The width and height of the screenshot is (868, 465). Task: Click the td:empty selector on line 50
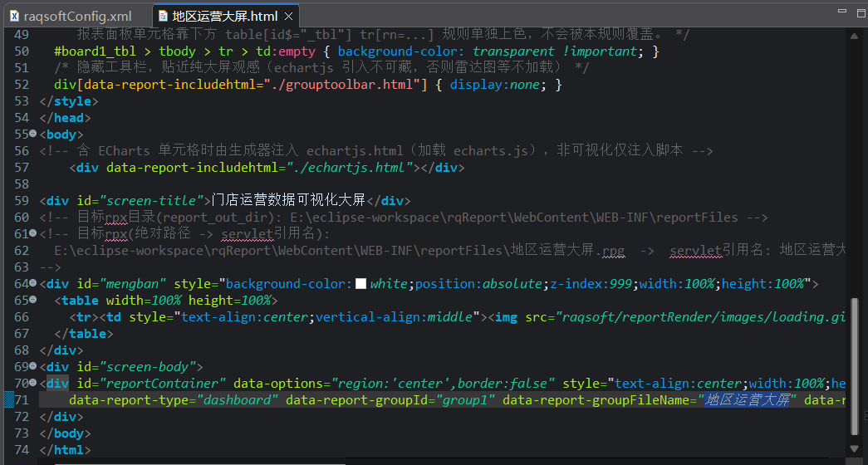click(286, 51)
